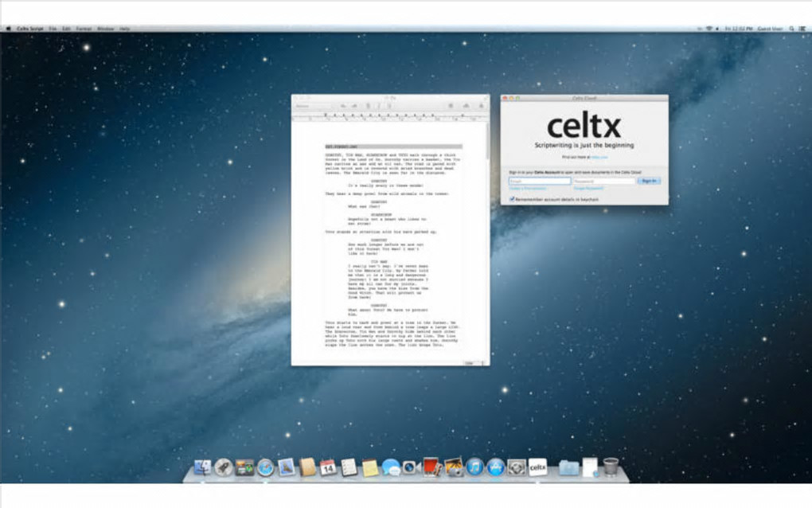
Task: Open the Apple menu
Action: [x=8, y=29]
